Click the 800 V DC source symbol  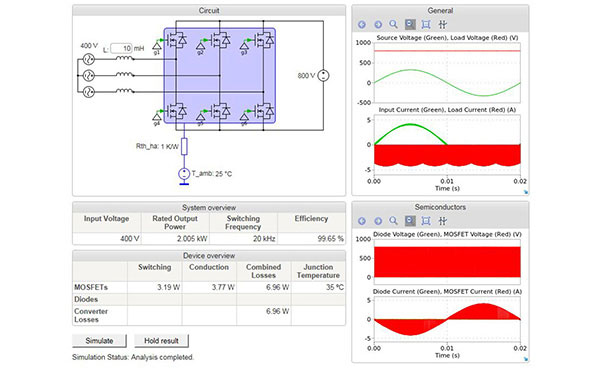click(x=323, y=75)
